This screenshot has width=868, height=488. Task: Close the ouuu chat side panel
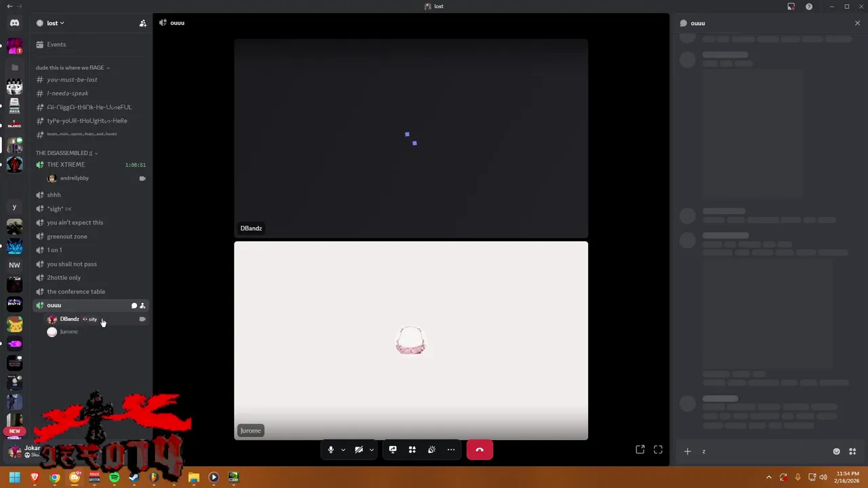click(857, 23)
